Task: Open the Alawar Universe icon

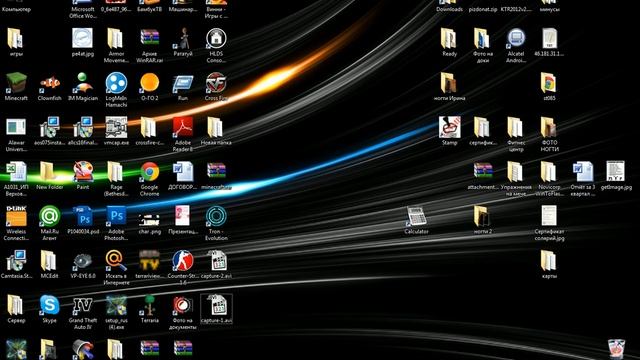Action: pos(16,127)
